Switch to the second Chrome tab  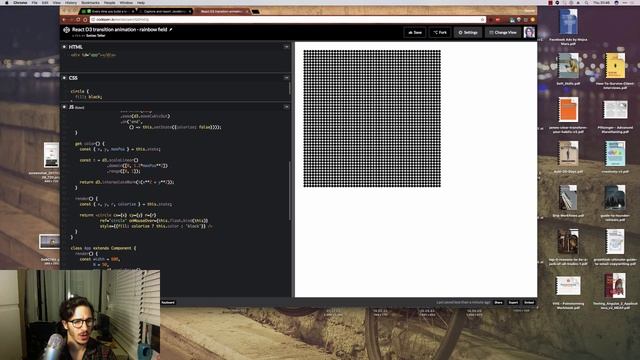(164, 11)
